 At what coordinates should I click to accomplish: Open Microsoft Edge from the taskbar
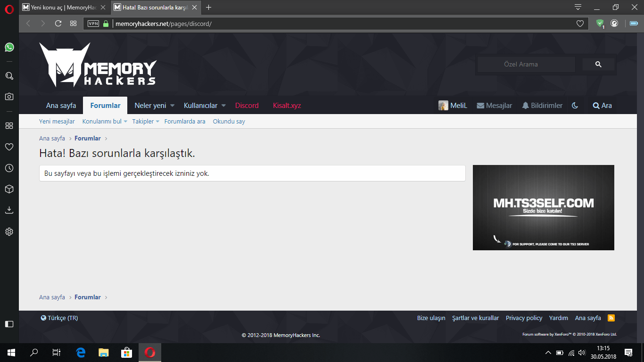pos(81,352)
